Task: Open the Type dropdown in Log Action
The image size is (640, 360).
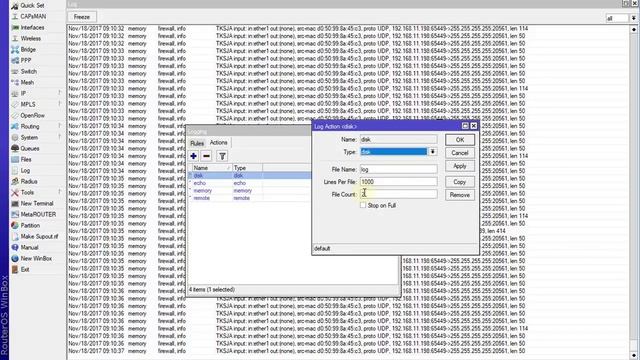Action: click(x=432, y=152)
